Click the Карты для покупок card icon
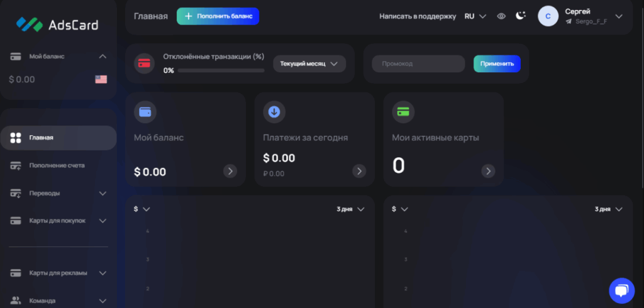The width and height of the screenshot is (644, 308). coord(16,221)
